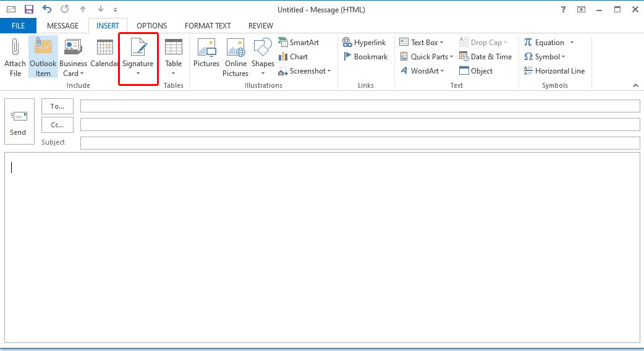Open the Help question mark
The width and height of the screenshot is (644, 351).
click(563, 9)
